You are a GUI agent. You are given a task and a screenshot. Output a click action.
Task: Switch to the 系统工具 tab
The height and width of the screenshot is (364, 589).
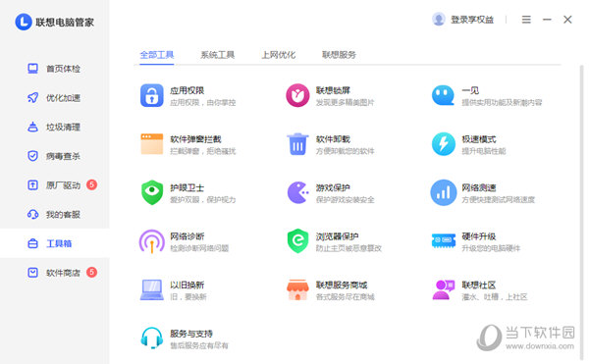tap(218, 55)
